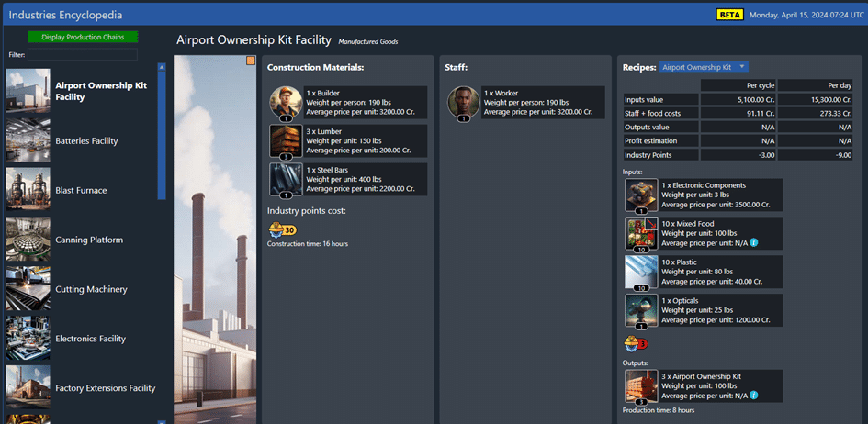Click the info icon next to Airport Ownership Kit price
This screenshot has width=868, height=424.
point(753,396)
